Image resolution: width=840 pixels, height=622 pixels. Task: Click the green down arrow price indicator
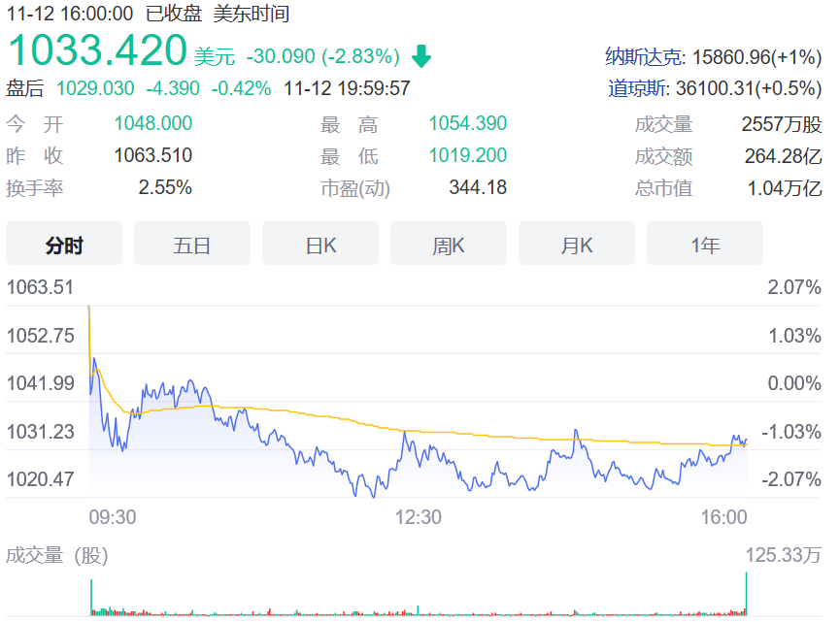tap(421, 57)
